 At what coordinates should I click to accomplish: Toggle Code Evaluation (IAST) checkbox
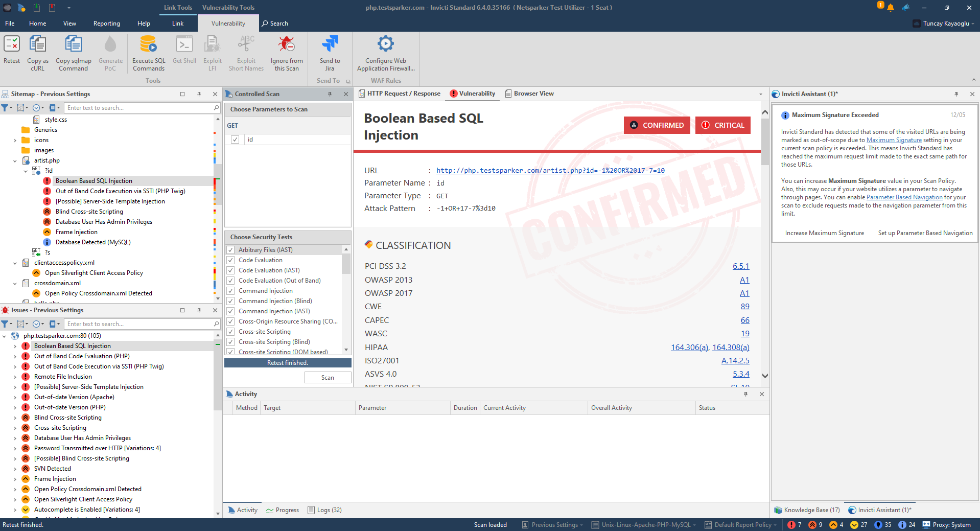coord(230,270)
